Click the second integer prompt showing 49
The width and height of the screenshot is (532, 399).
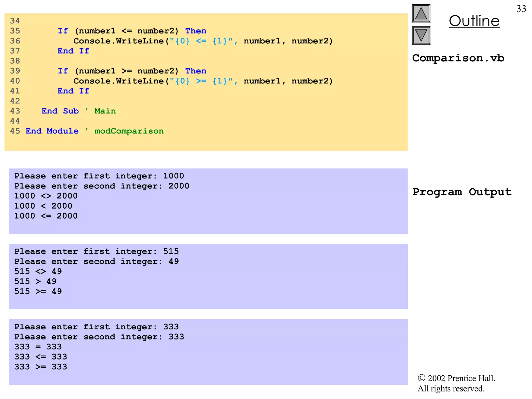(x=96, y=261)
